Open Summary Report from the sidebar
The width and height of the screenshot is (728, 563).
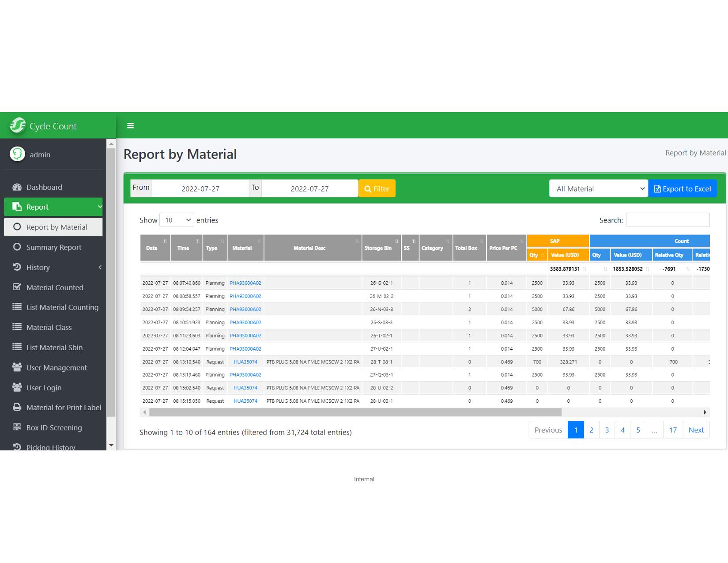coord(53,247)
